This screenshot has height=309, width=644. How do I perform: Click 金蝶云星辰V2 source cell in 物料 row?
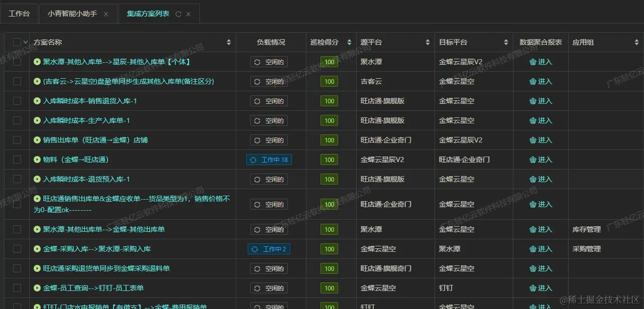point(382,160)
